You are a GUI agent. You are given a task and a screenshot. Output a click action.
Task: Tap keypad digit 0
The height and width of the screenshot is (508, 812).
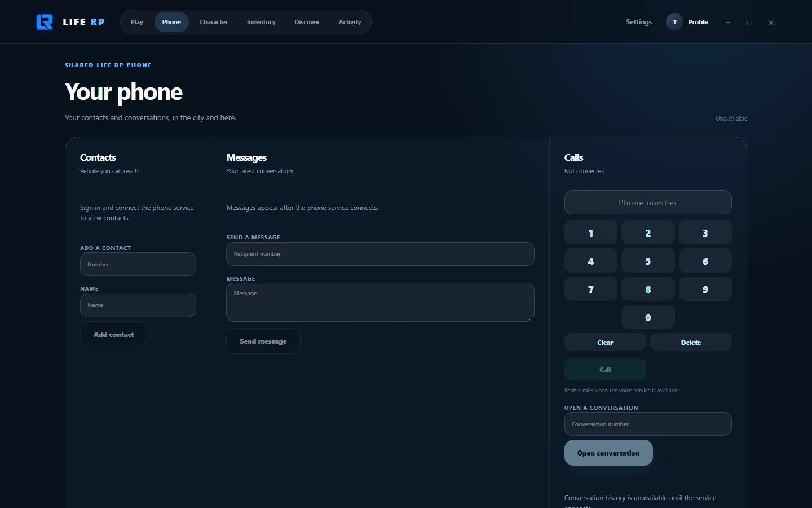pos(648,317)
